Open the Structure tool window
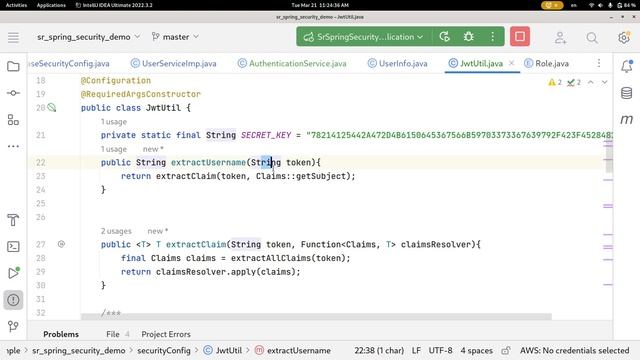 tap(13, 120)
